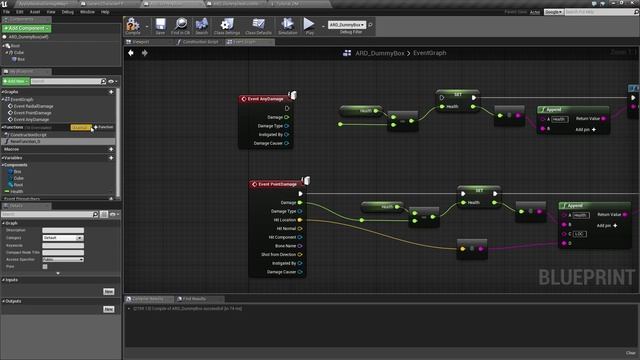Open Class Defaults from toolbar
This screenshot has width=640, height=360.
pos(258,26)
